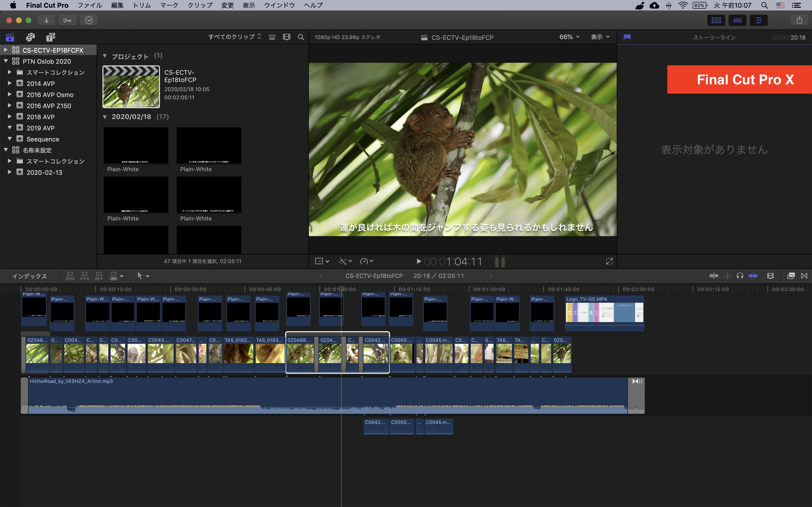Select the CS-ECTV-Ep18toFCP project thumbnail
The width and height of the screenshot is (812, 507).
(131, 87)
